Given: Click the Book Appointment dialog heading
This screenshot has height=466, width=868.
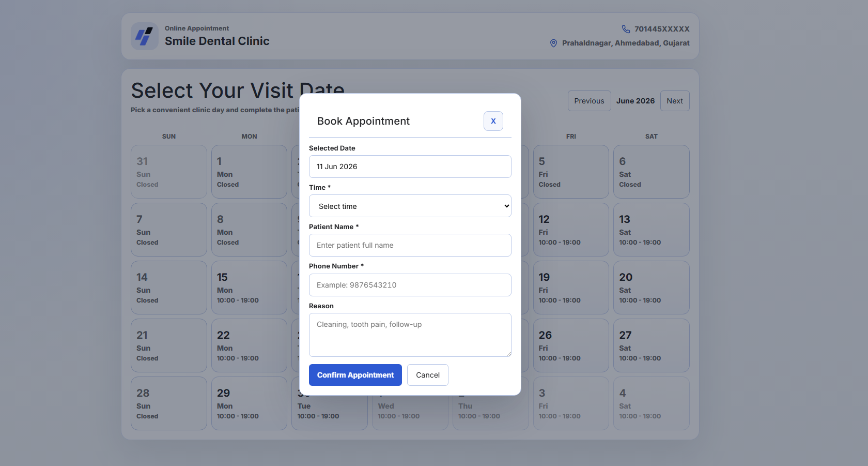Looking at the screenshot, I should 363,121.
